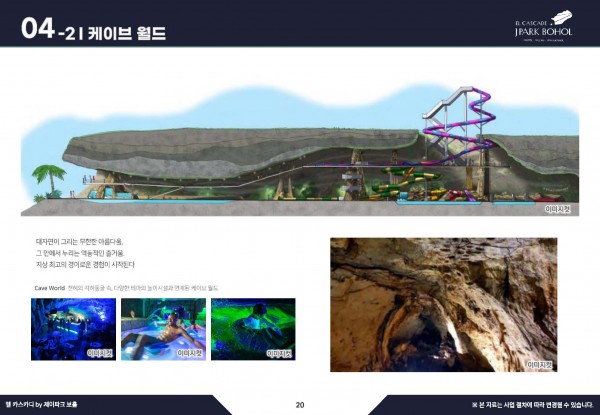
Task: Click the page number 20
Action: tap(299, 404)
